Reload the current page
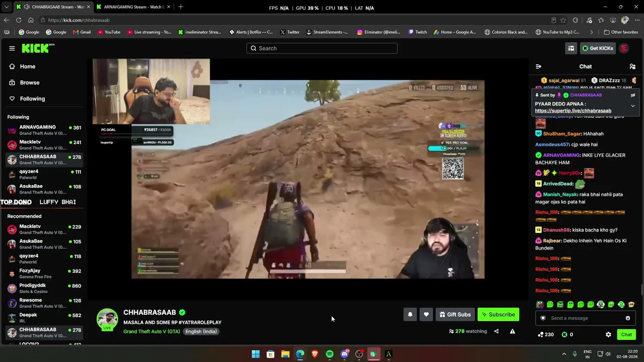The image size is (644, 362). click(x=19, y=20)
